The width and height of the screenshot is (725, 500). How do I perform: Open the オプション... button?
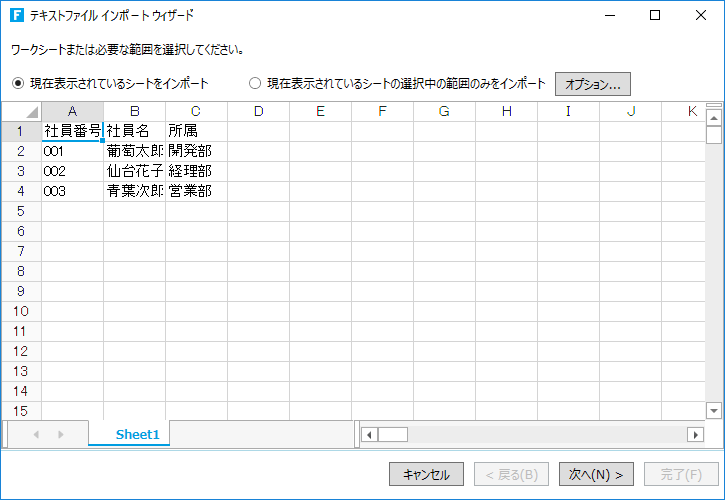(593, 84)
